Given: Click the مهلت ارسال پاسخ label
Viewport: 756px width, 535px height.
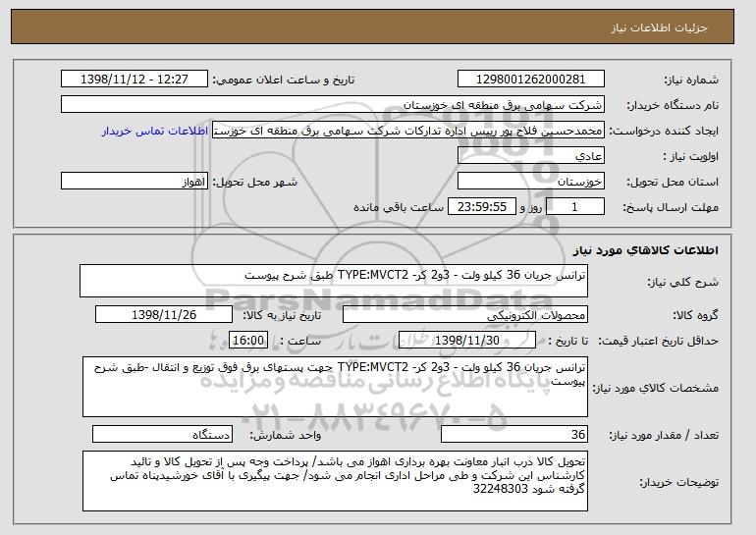Looking at the screenshot, I should click(x=671, y=207).
